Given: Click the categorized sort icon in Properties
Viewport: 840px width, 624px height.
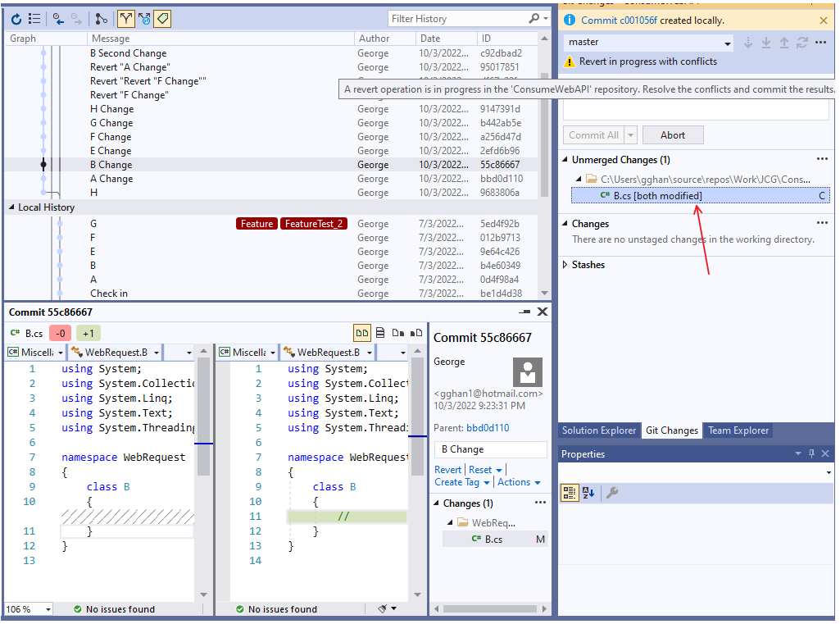Looking at the screenshot, I should coord(570,493).
